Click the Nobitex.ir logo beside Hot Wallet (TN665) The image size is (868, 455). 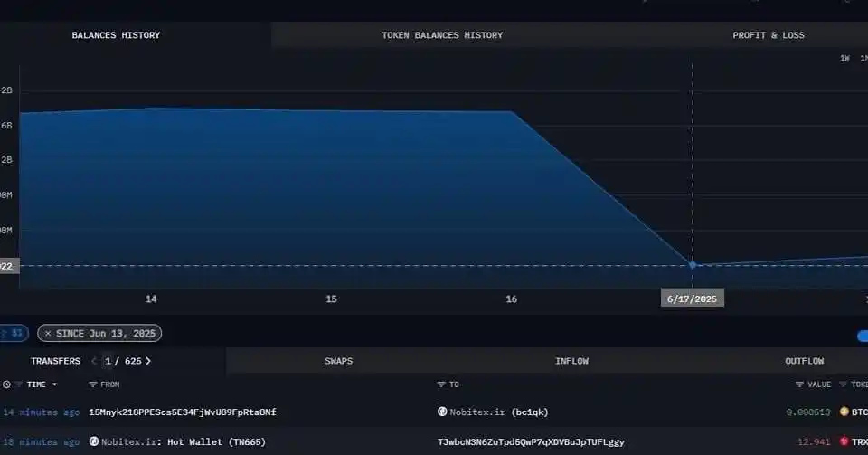point(94,441)
